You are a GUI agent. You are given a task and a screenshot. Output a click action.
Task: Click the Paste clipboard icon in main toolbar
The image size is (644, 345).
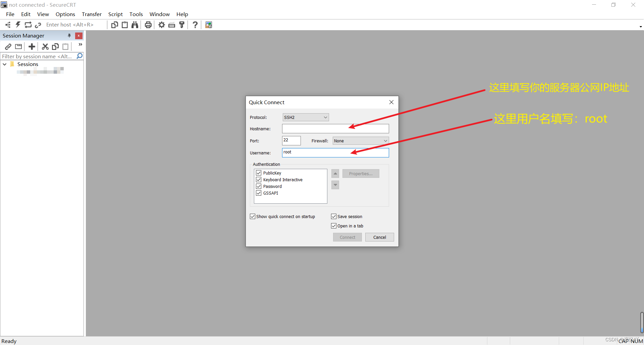(x=125, y=25)
